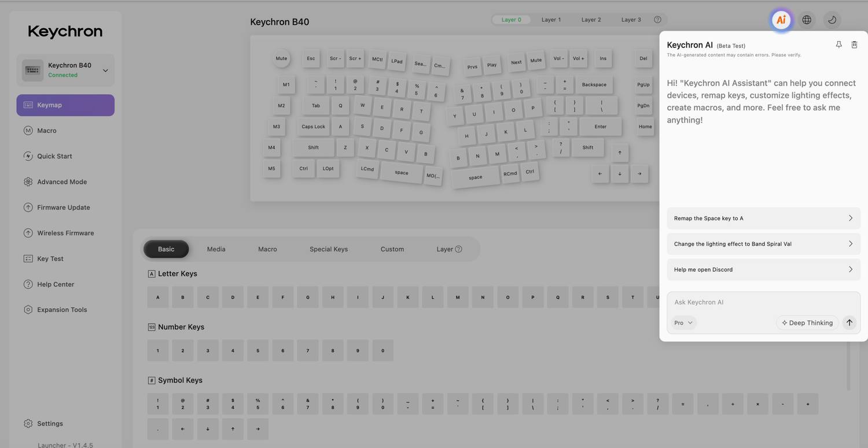Choose the 'Help me open Discord' suggestion
868x448 pixels.
(x=763, y=269)
